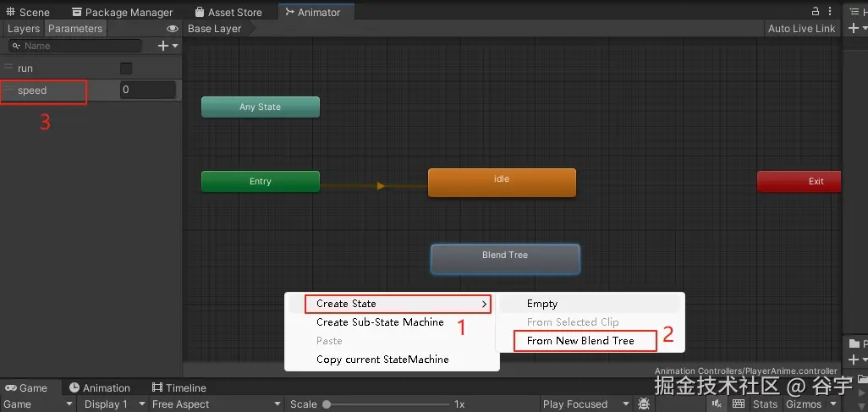Switch to the Game tab
This screenshot has height=412, width=868.
click(x=27, y=387)
